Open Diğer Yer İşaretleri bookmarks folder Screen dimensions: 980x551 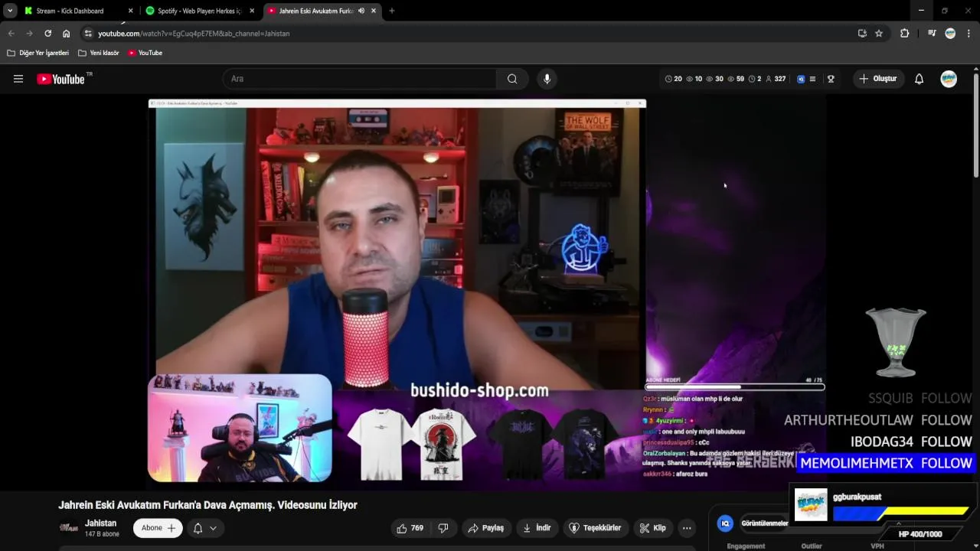[x=38, y=53]
